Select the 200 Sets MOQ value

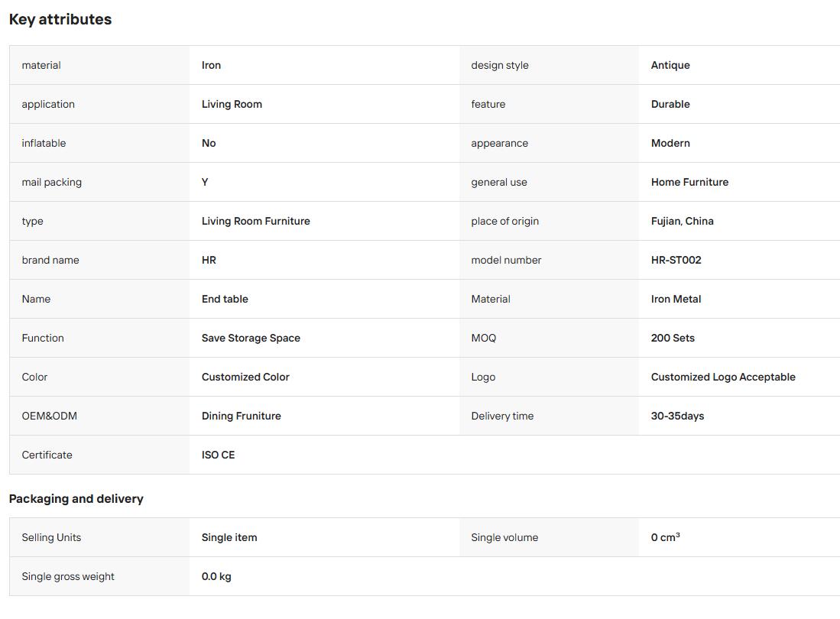click(x=673, y=339)
